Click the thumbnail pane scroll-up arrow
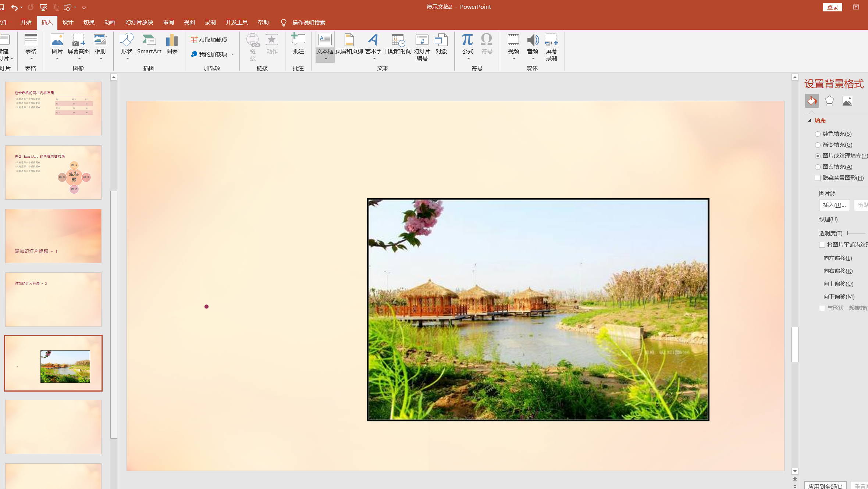The height and width of the screenshot is (489, 868). click(114, 77)
